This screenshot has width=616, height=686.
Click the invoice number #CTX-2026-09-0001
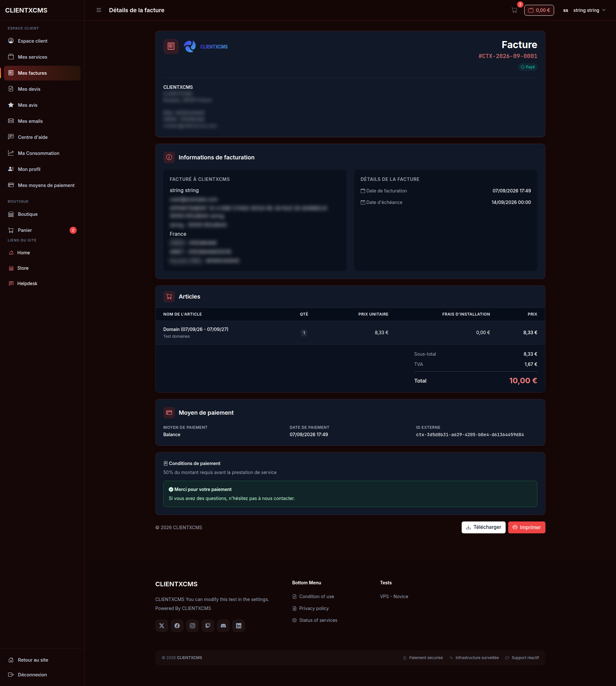click(508, 56)
